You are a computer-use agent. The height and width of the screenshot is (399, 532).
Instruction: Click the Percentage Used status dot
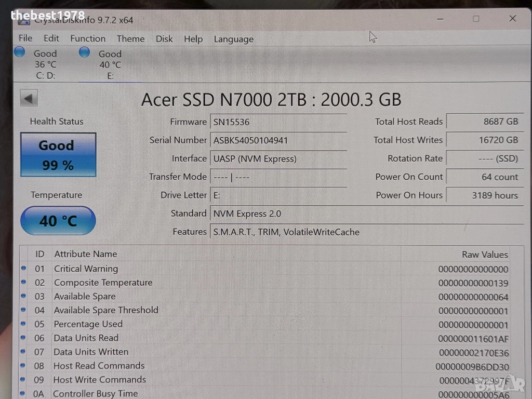pos(23,324)
